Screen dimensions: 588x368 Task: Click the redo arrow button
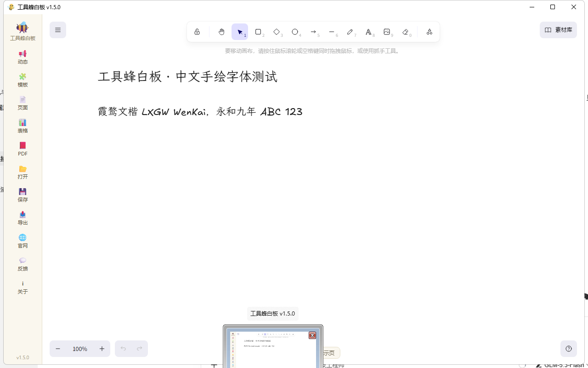(x=140, y=349)
